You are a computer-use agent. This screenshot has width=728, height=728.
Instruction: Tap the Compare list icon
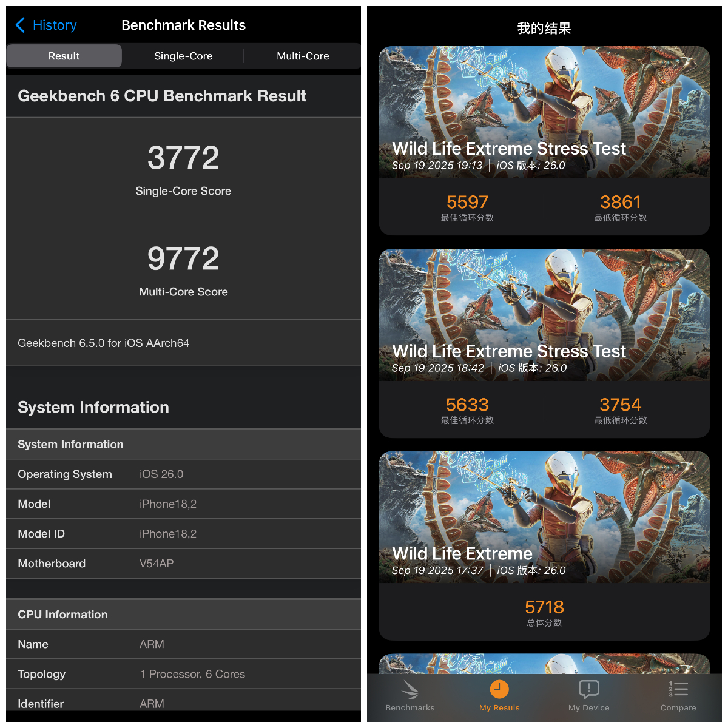pyautogui.click(x=678, y=689)
